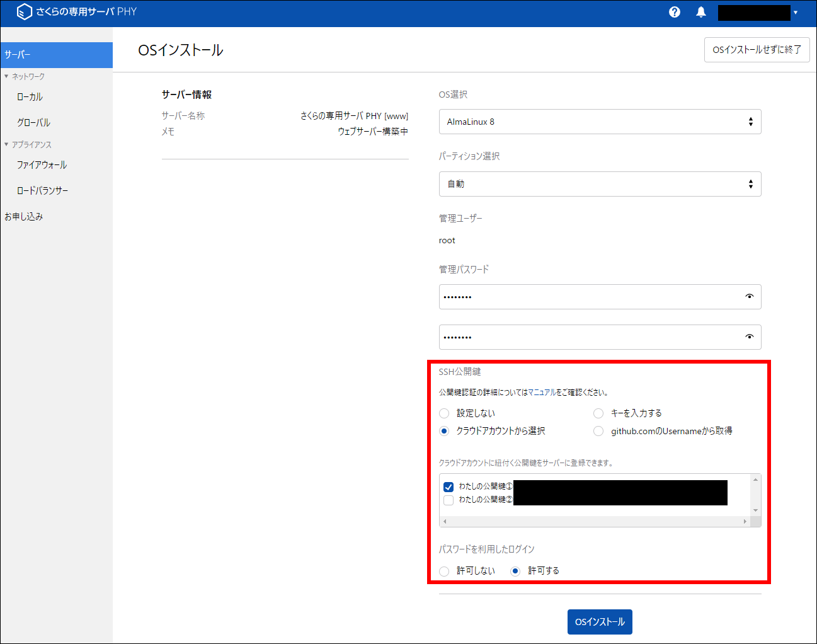Screen dimensions: 817x644
Task: Select キーを入力する radio option
Action: tap(598, 413)
